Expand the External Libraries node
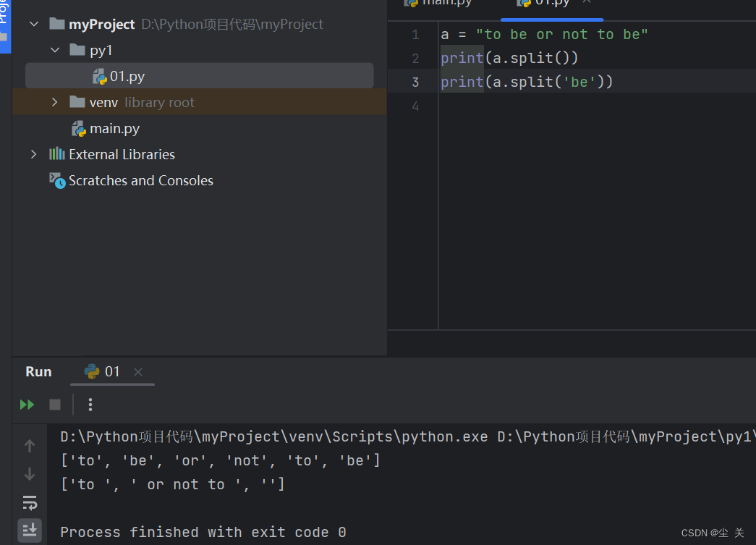Screen dimensions: 756x545 pyautogui.click(x=33, y=154)
